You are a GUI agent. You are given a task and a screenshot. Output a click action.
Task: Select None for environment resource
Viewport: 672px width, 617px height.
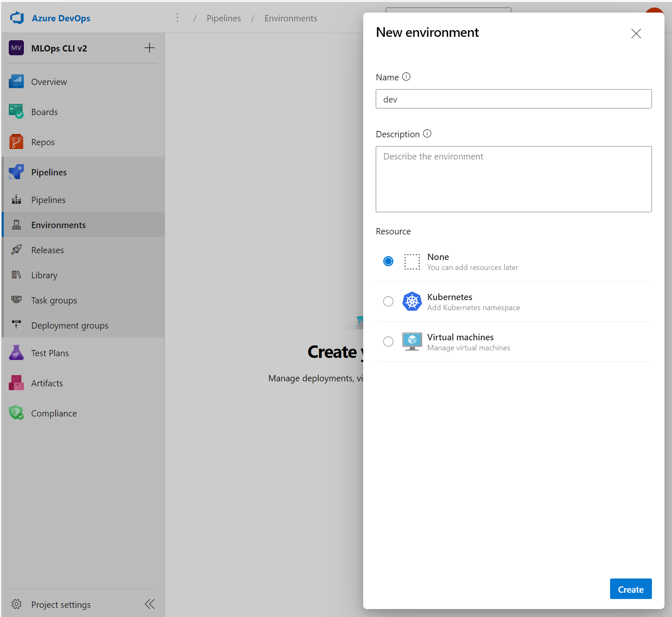pos(388,261)
